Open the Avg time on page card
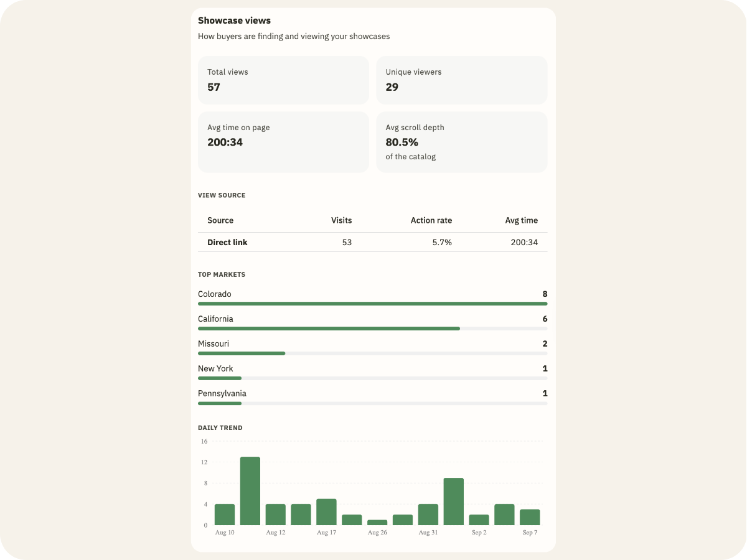Image resolution: width=747 pixels, height=560 pixels. (x=283, y=142)
